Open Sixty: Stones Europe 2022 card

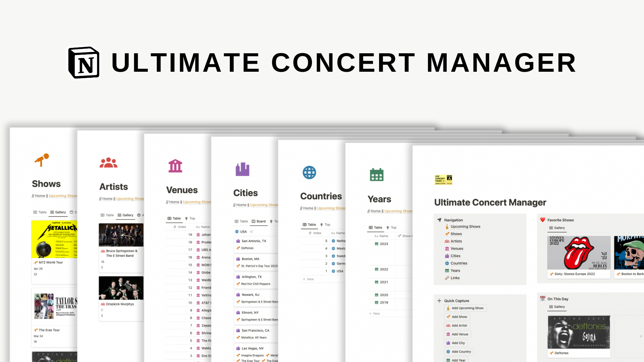click(x=579, y=257)
